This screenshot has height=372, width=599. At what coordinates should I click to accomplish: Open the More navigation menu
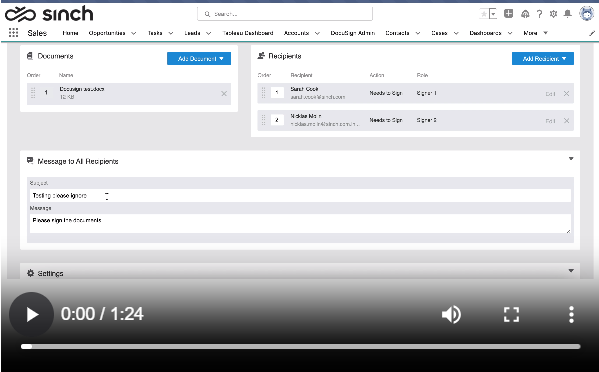pyautogui.click(x=535, y=33)
